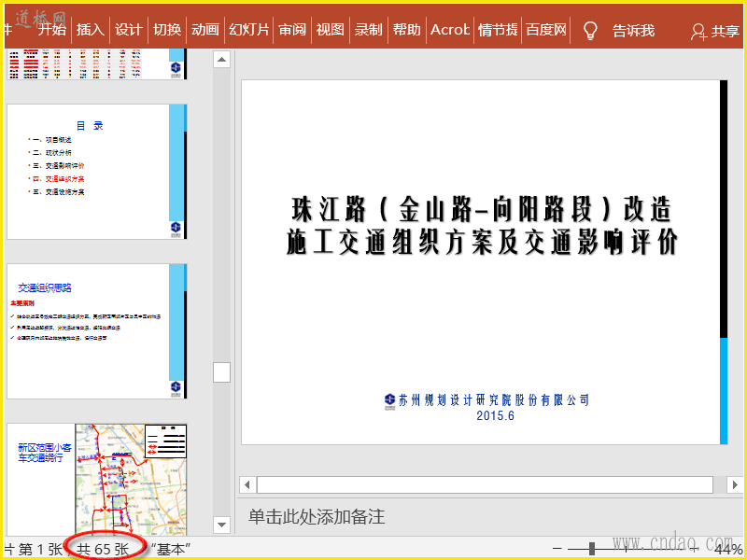Click the slide title 珠江路改造 text
Screen dimensions: 747x560
[x=482, y=226]
